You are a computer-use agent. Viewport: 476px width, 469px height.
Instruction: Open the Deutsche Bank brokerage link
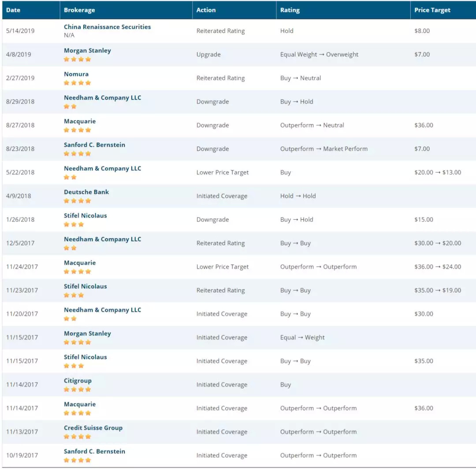coord(86,192)
